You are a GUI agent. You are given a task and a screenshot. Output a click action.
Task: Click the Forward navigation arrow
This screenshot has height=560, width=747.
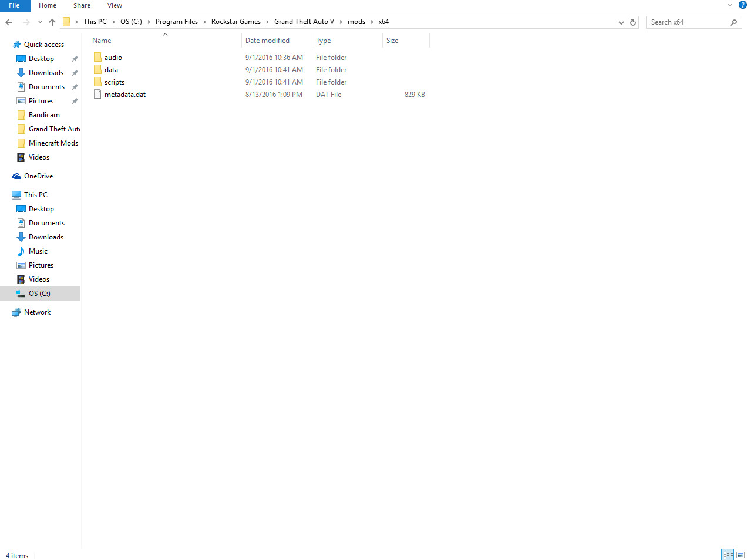click(x=26, y=22)
